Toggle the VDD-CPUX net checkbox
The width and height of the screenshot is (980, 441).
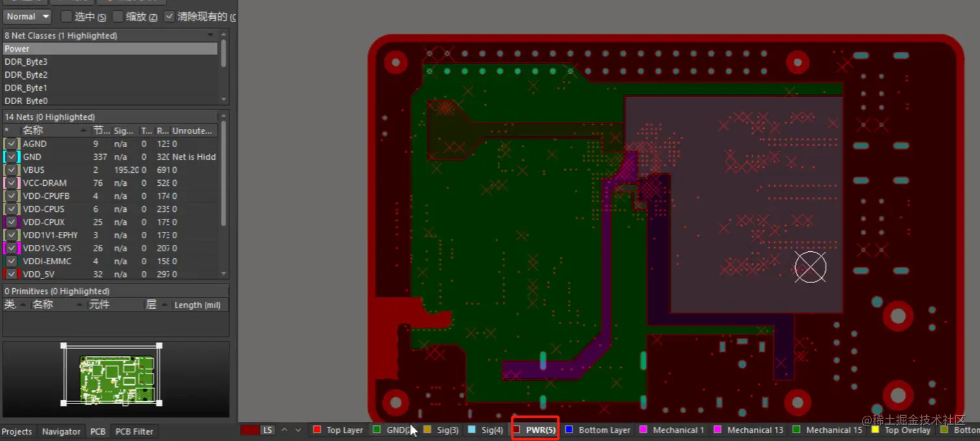pos(12,222)
